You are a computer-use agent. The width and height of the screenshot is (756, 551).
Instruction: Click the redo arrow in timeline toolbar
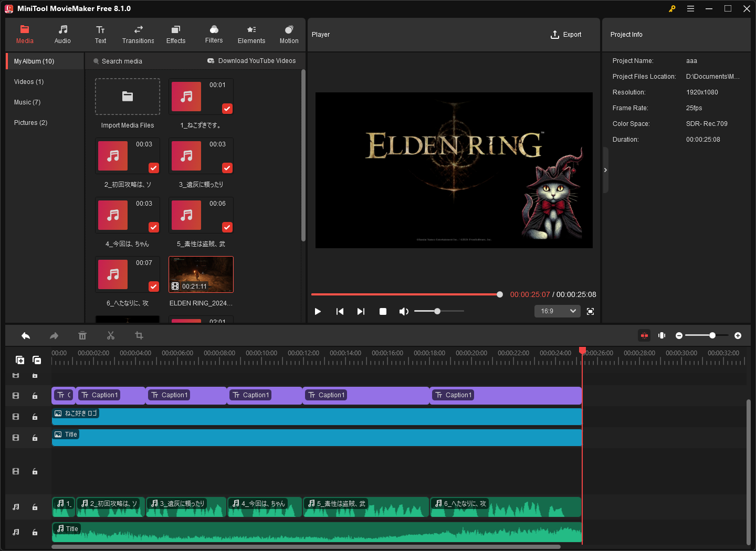click(x=54, y=336)
